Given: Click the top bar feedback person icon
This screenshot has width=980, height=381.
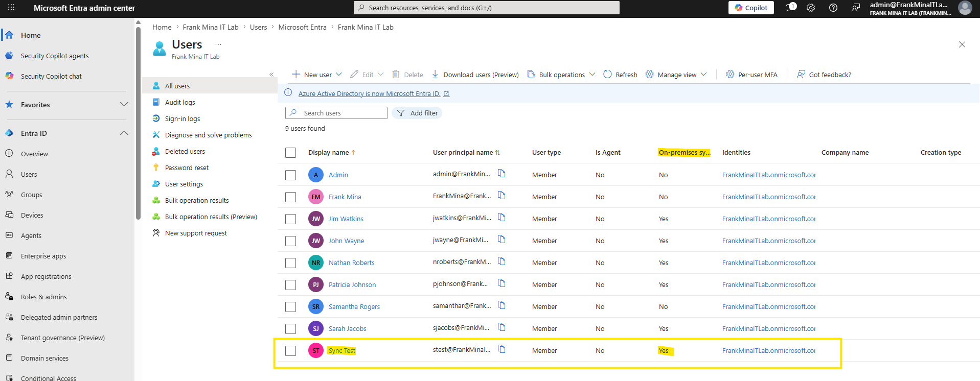Looking at the screenshot, I should [x=856, y=8].
